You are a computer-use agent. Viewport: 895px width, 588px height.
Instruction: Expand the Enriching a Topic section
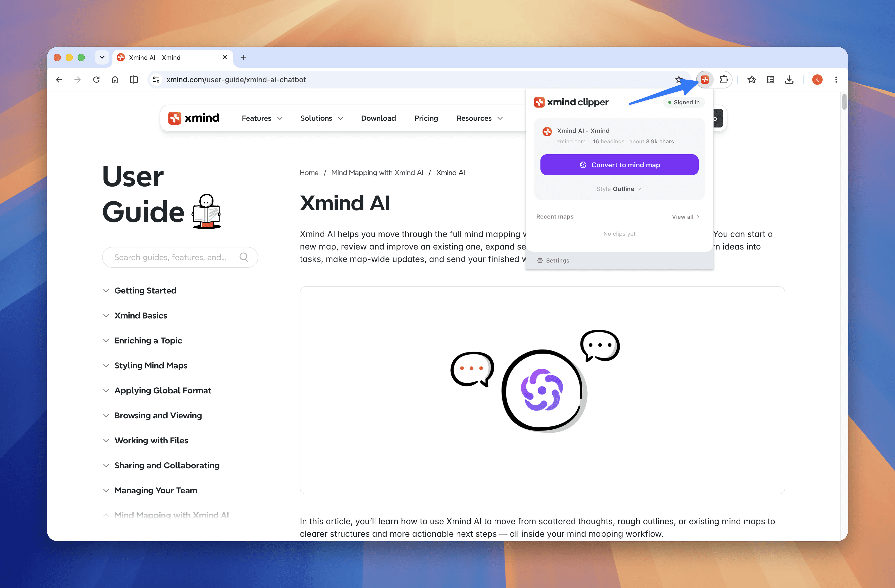tap(143, 341)
